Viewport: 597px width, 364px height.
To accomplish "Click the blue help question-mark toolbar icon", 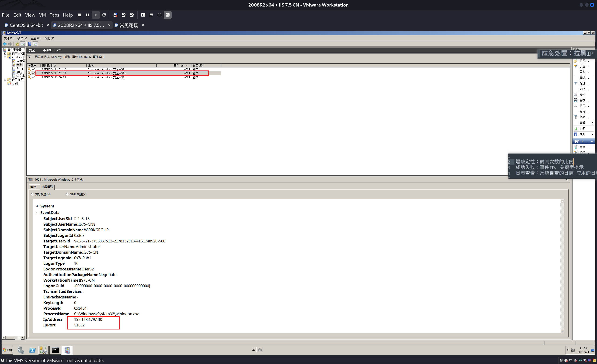I will coord(30,44).
